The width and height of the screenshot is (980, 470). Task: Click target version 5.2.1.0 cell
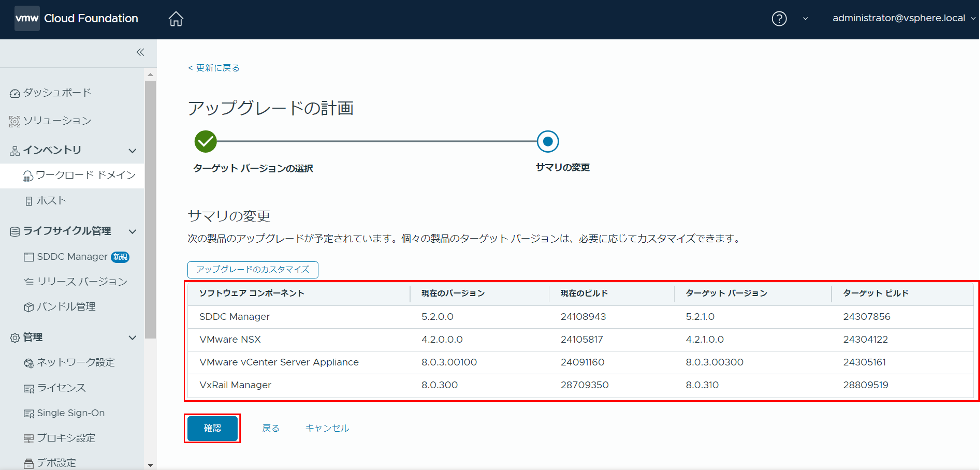coord(700,317)
